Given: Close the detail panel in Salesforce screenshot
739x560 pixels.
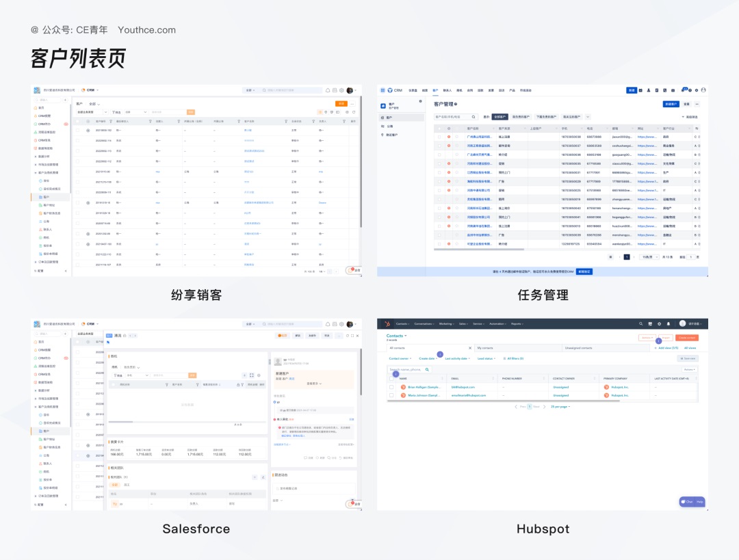Looking at the screenshot, I should tap(357, 336).
